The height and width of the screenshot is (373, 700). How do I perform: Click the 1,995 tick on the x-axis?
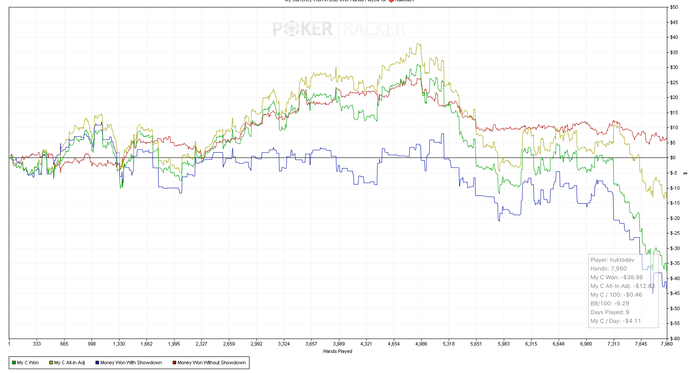pyautogui.click(x=174, y=344)
